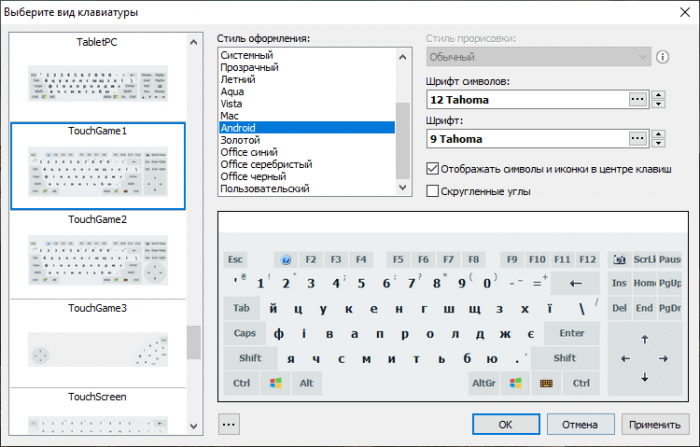This screenshot has height=447, width=700.
Task: Click the Применить button
Action: pyautogui.click(x=656, y=424)
